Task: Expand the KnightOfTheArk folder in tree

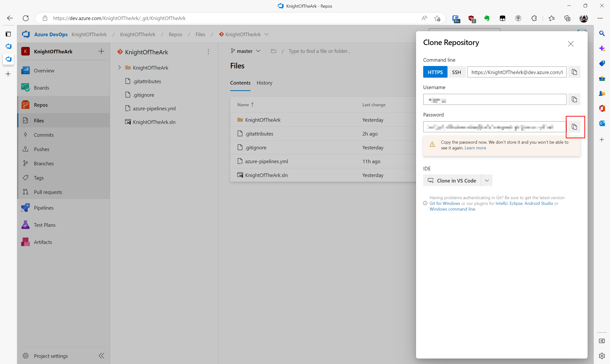Action: 119,68
